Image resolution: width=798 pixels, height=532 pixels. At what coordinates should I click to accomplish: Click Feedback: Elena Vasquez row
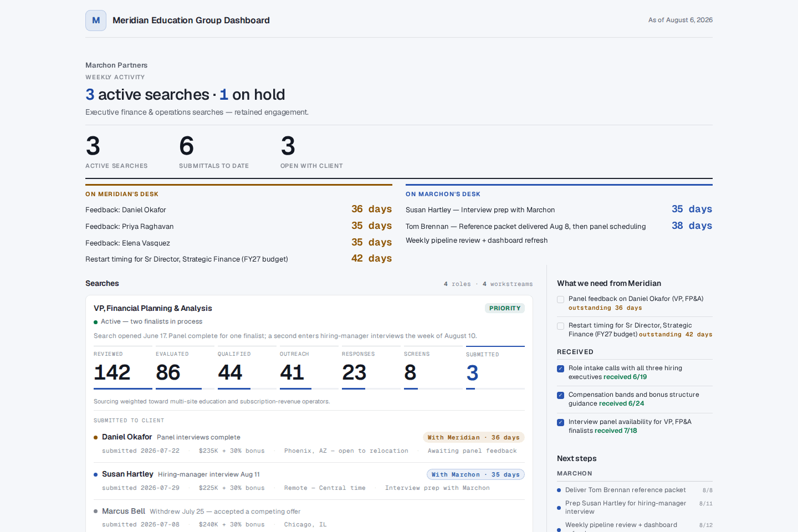[x=239, y=243]
